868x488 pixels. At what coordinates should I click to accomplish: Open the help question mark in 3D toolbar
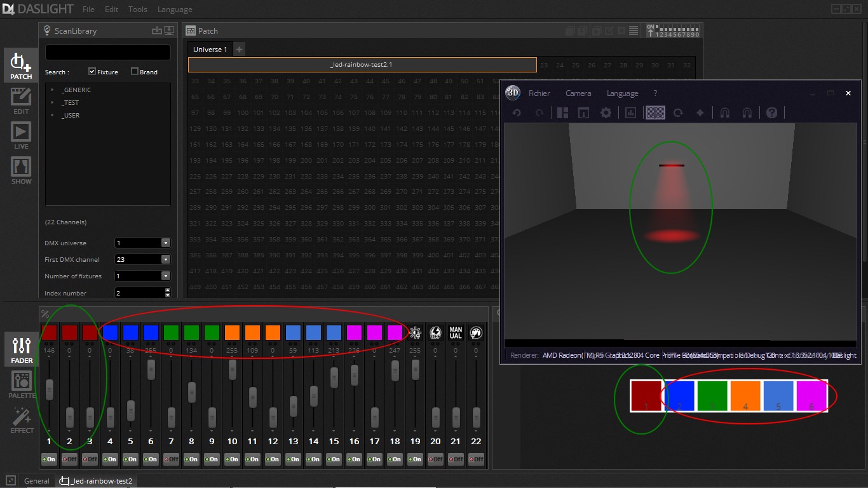point(772,112)
